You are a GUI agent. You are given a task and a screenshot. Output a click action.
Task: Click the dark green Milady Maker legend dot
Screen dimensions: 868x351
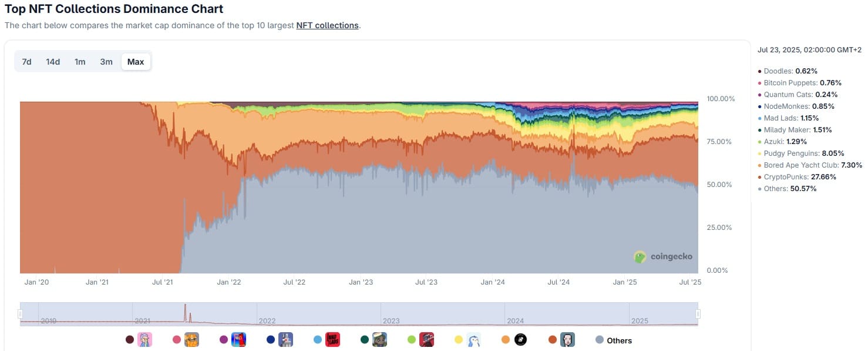365,340
